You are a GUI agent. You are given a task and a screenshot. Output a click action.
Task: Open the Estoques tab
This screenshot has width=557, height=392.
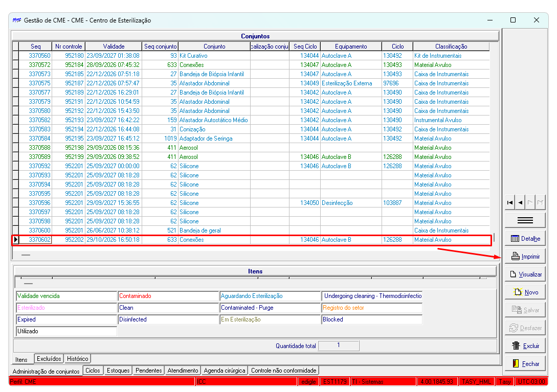(118, 371)
